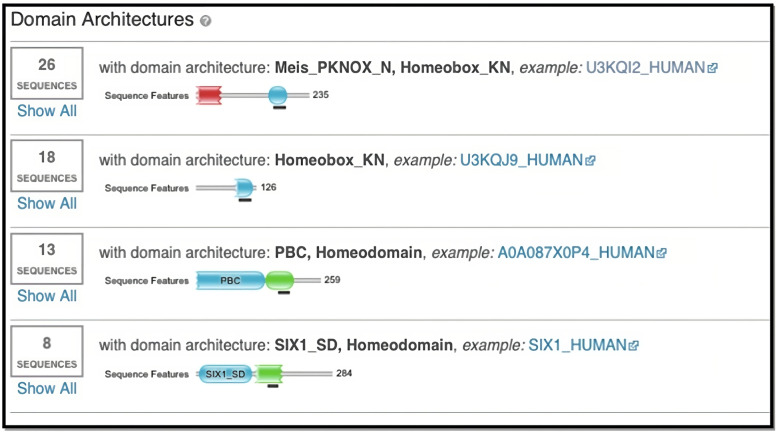Click the red Meis_PKNOX_N domain graphic
The width and height of the screenshot is (777, 434).
[209, 95]
